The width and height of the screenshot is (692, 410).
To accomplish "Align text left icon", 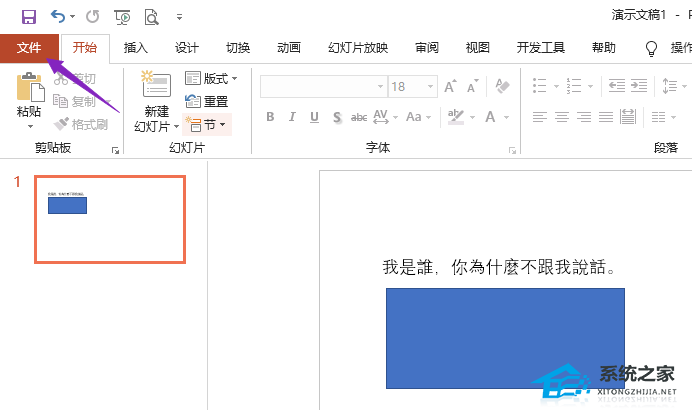I will tap(539, 117).
